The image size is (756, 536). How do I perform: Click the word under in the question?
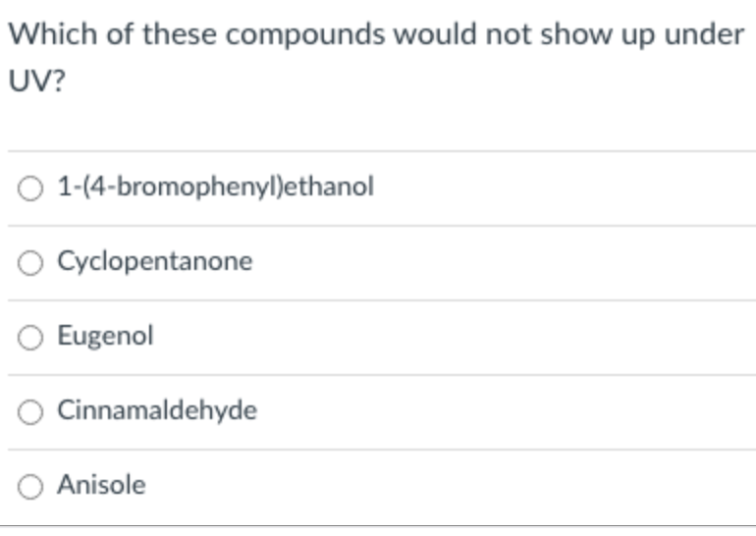pos(704,34)
